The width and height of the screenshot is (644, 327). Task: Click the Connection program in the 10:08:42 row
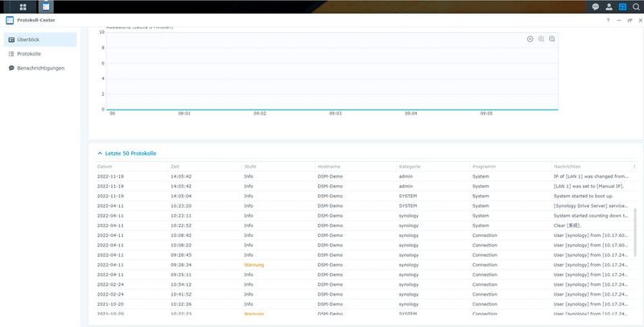point(485,235)
